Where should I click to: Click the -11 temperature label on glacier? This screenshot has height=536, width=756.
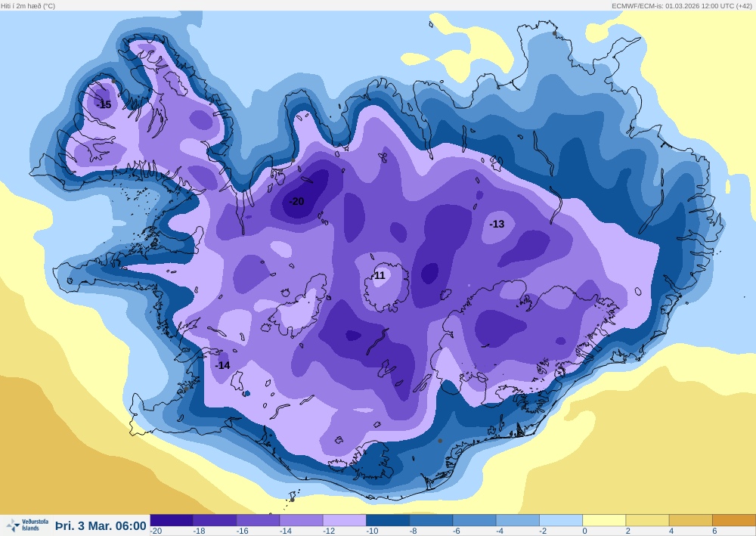point(379,275)
